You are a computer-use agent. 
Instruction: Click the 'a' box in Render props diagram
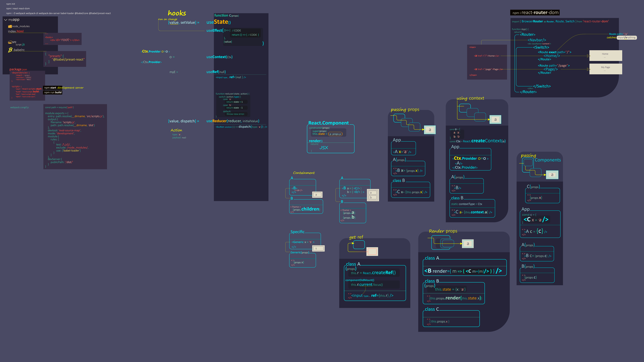coord(468,244)
